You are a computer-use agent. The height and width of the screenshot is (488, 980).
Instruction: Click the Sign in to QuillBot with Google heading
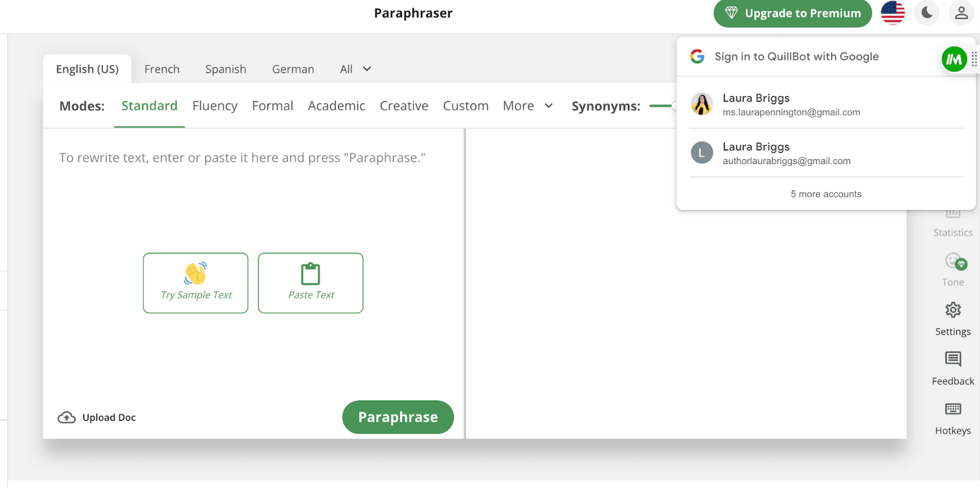tap(796, 56)
